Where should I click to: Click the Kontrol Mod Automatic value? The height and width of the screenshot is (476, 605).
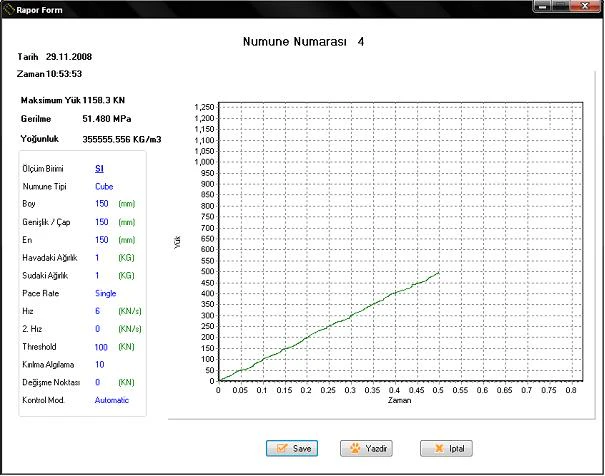tap(112, 400)
